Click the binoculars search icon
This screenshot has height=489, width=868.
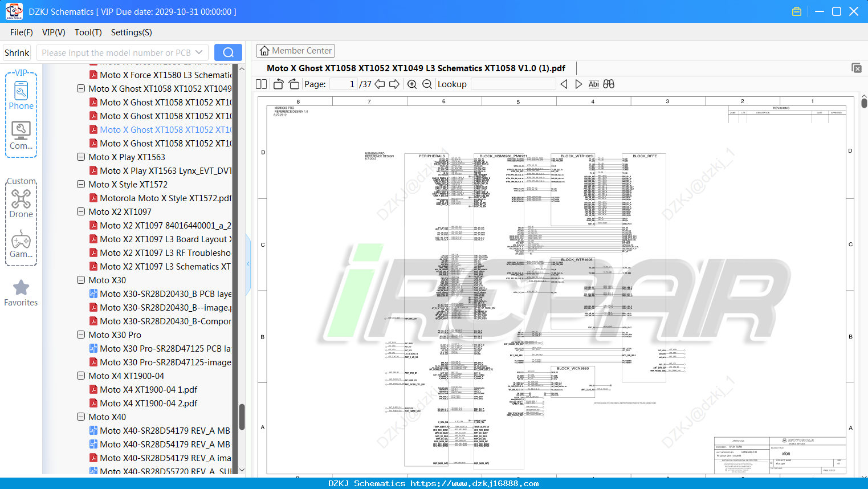(609, 84)
